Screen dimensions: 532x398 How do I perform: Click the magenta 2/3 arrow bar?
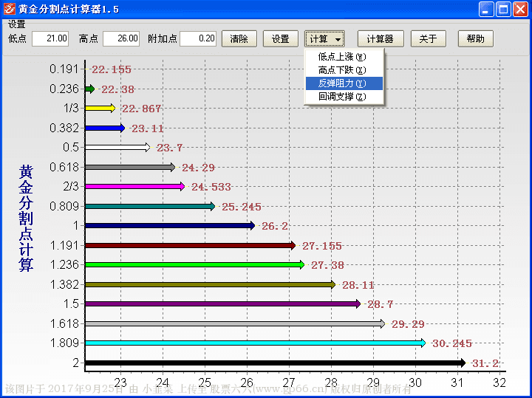(x=135, y=186)
